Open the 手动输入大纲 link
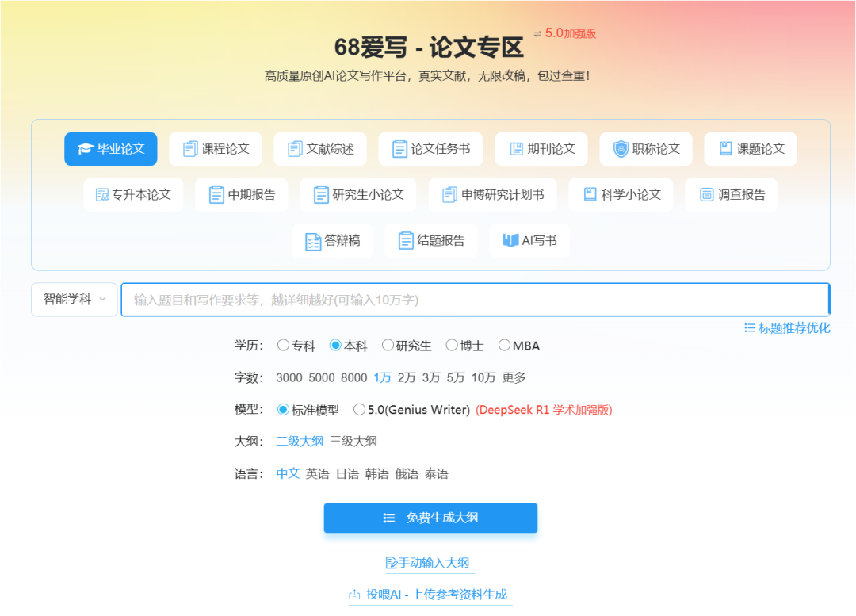 point(429,562)
